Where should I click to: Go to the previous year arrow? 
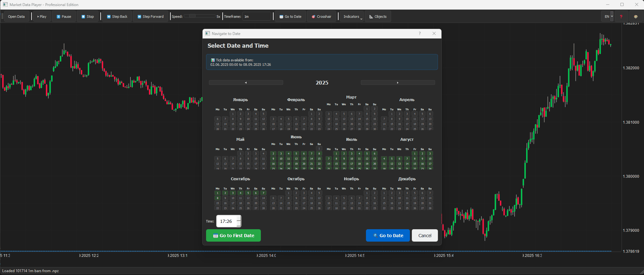tap(246, 83)
